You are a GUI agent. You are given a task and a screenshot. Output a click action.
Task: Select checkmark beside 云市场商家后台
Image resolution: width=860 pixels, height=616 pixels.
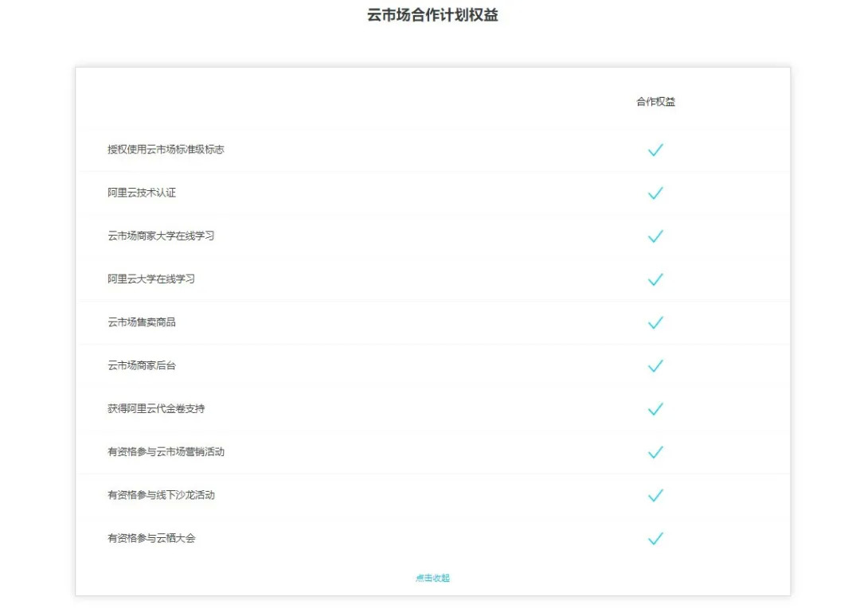[655, 365]
